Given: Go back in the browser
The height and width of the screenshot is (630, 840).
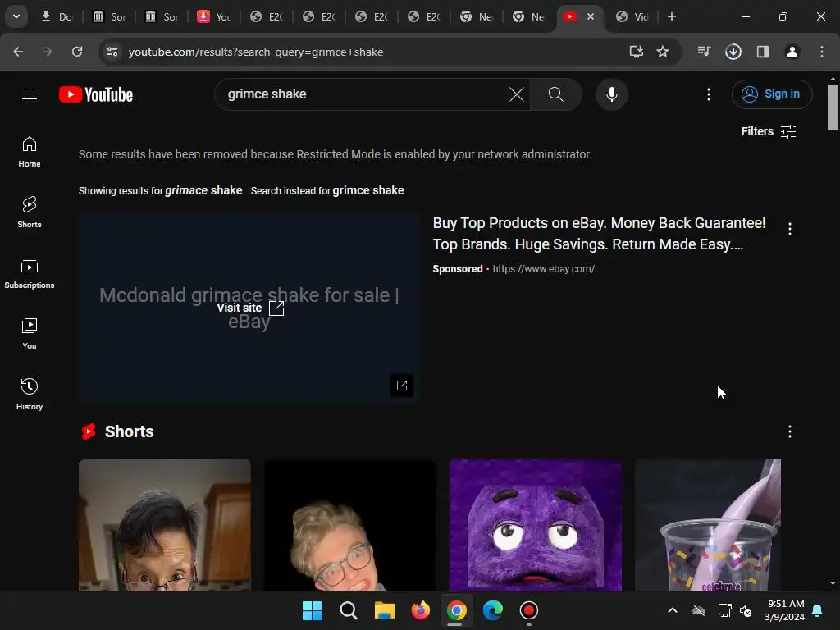Looking at the screenshot, I should coord(18,52).
